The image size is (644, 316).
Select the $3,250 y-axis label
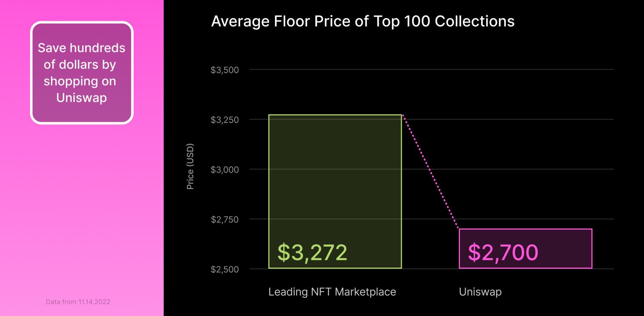pyautogui.click(x=225, y=120)
